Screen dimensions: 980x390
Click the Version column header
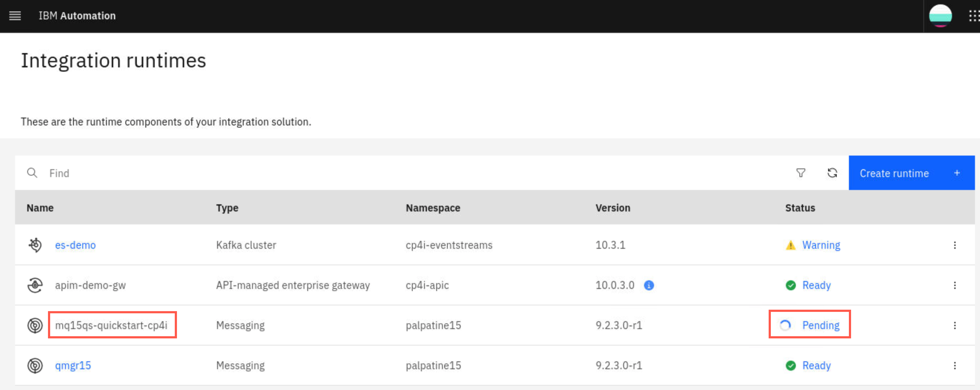click(613, 208)
